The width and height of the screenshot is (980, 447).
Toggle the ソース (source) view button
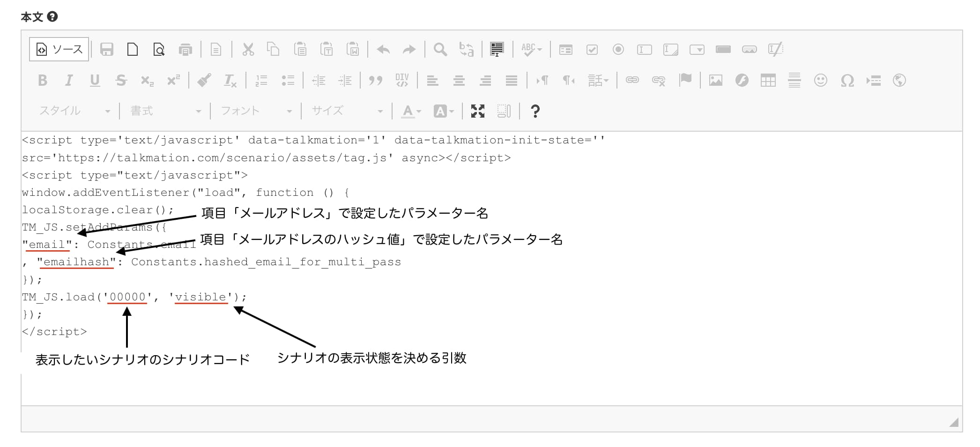click(x=58, y=49)
